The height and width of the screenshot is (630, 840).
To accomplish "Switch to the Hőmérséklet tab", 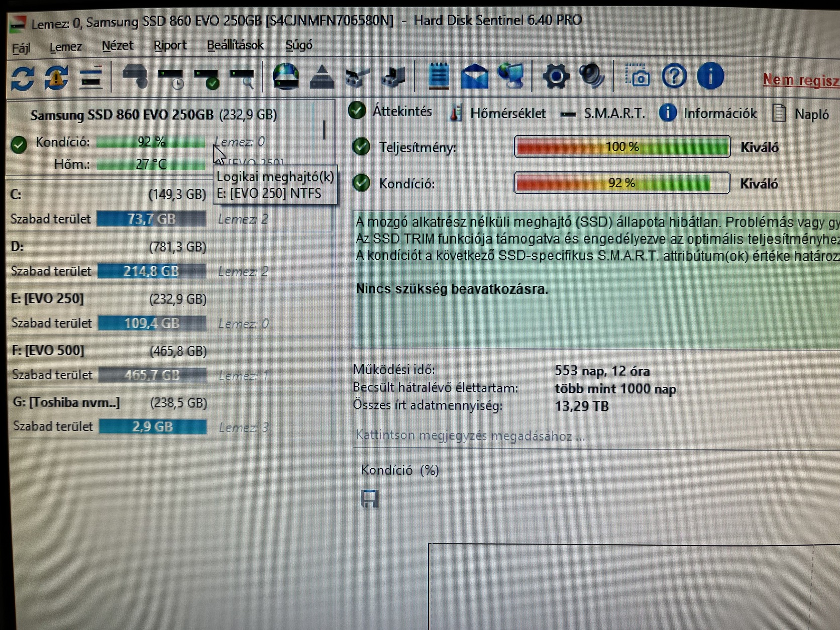I will click(497, 113).
